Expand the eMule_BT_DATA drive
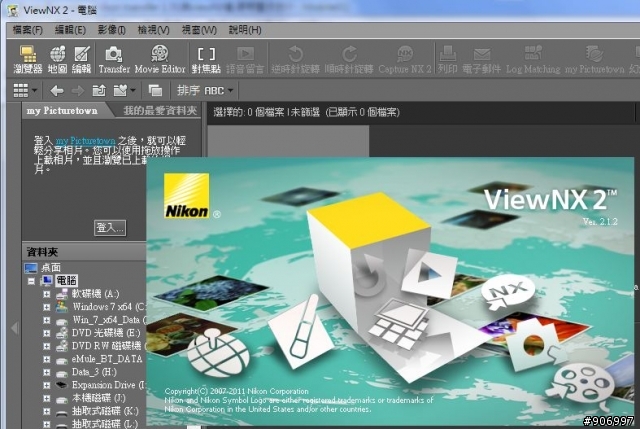Viewport: 640px width, 429px height. (47, 360)
